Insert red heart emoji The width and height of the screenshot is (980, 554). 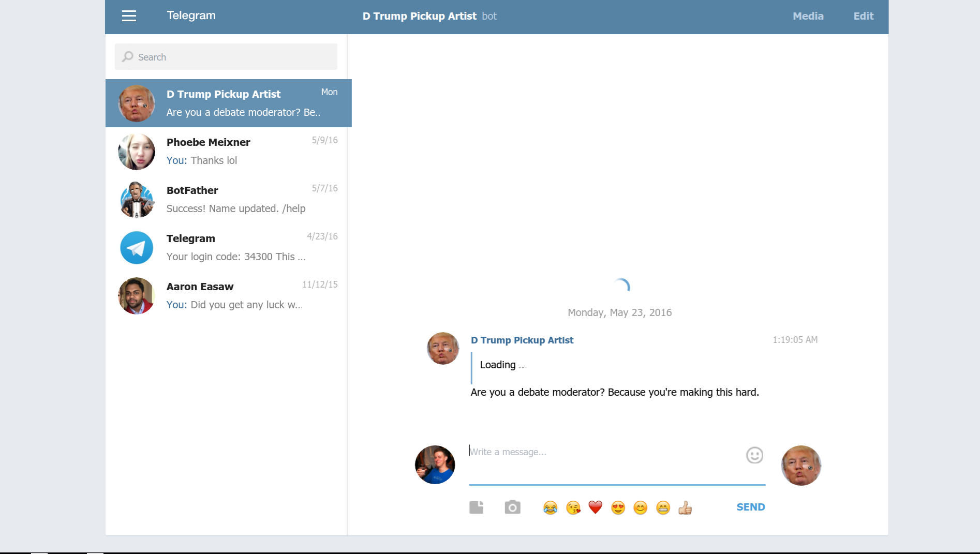click(596, 508)
